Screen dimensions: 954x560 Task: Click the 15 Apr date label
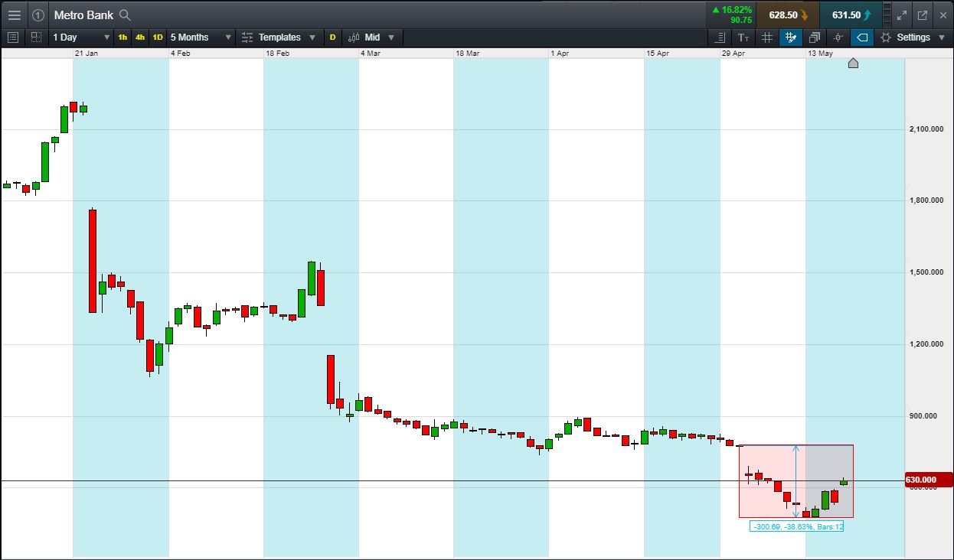[x=658, y=54]
